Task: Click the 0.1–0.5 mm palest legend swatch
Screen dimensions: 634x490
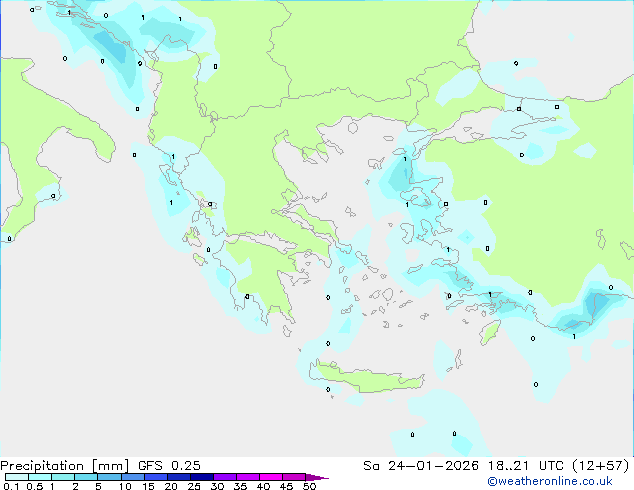Action: coord(17,477)
